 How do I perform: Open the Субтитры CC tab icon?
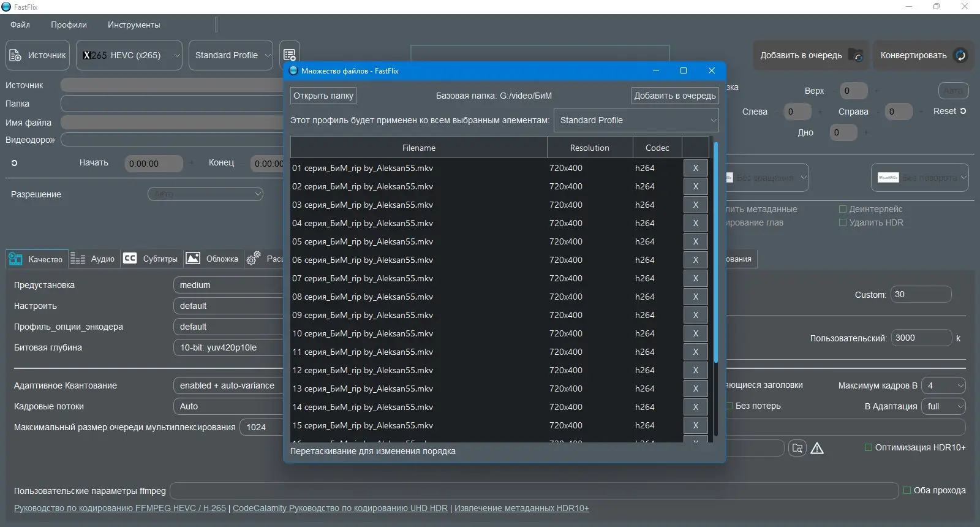coord(130,258)
